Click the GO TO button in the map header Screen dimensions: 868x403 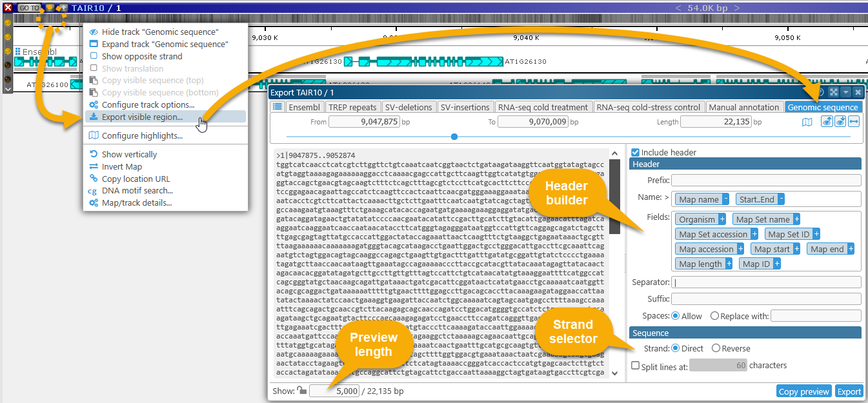[x=28, y=8]
